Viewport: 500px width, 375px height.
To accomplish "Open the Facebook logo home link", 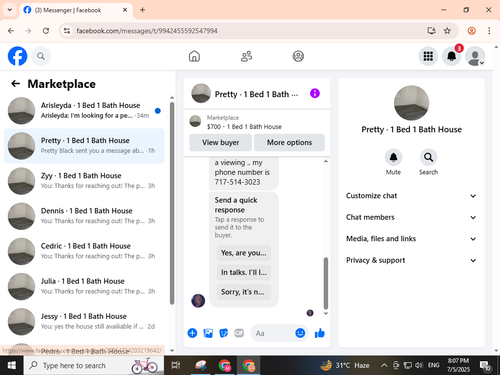I will [17, 56].
